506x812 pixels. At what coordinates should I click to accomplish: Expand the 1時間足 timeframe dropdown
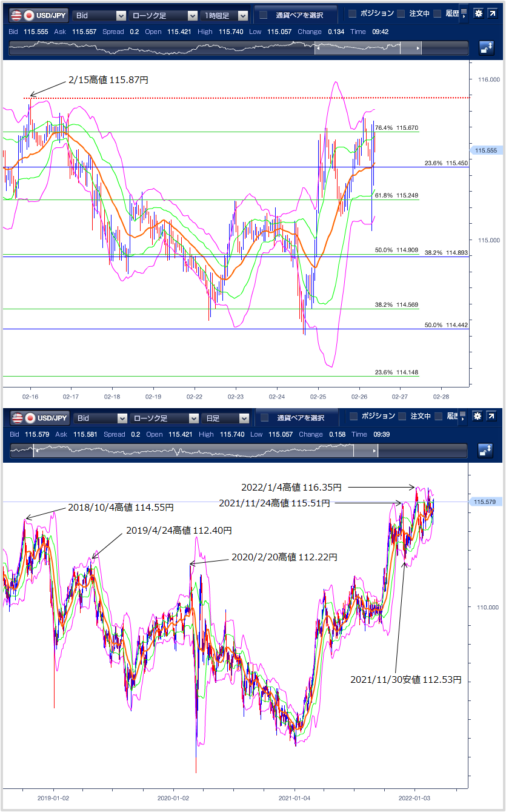tap(225, 16)
